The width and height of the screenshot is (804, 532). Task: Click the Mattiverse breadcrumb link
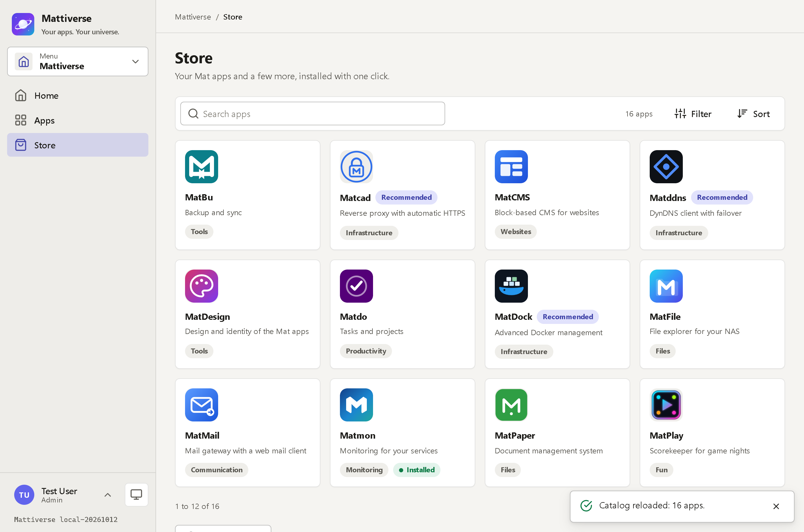193,17
